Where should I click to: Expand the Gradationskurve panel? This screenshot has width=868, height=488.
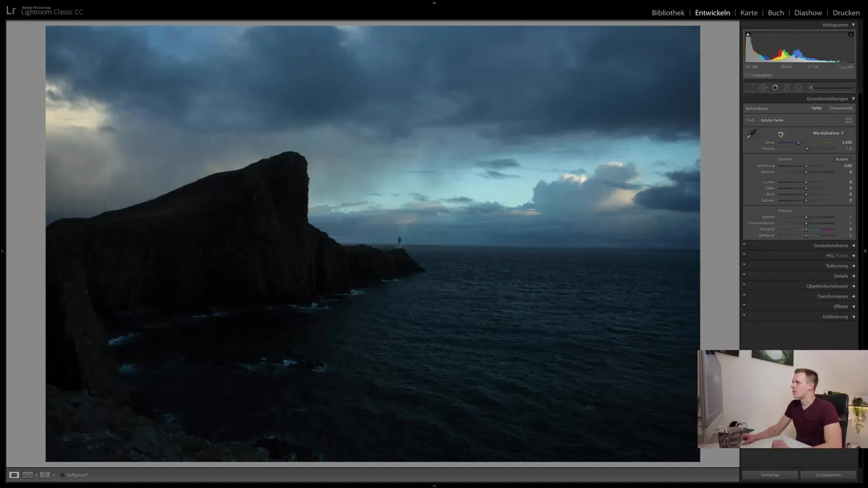tap(854, 245)
